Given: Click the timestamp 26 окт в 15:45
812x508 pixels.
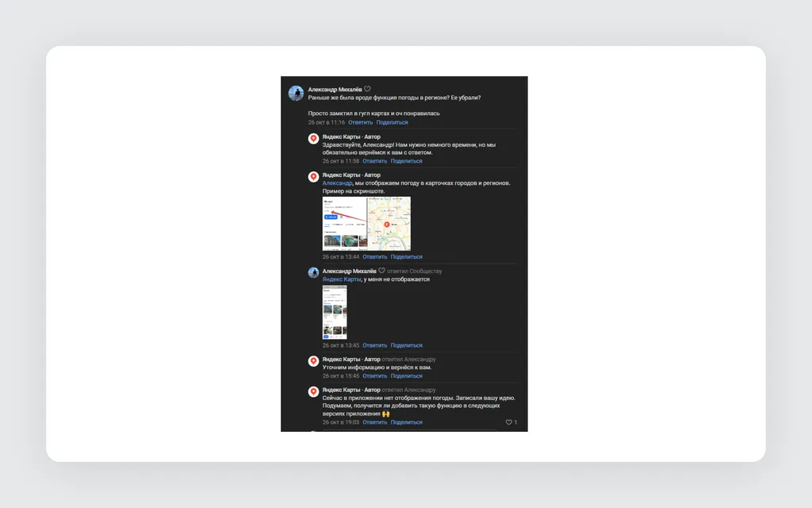Looking at the screenshot, I should click(341, 375).
